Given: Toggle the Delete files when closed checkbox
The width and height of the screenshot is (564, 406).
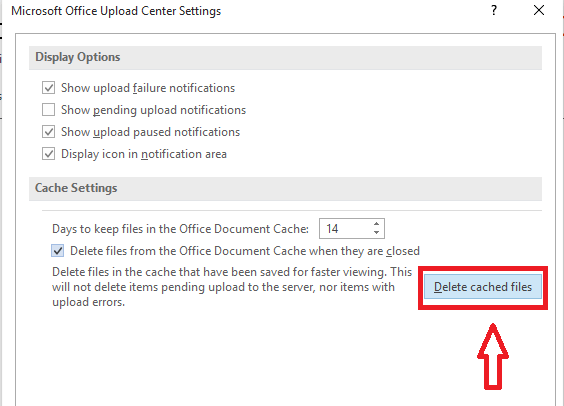Looking at the screenshot, I should (x=58, y=251).
